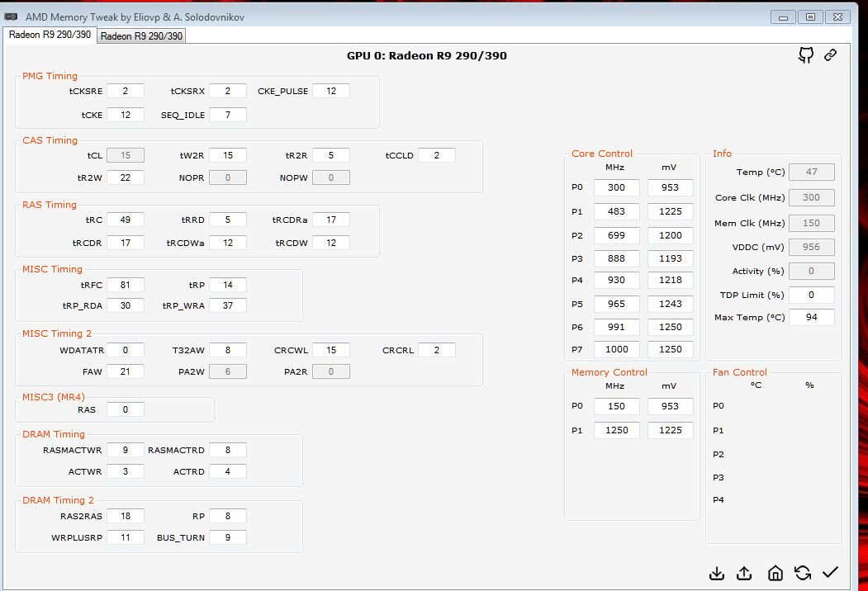Click the "DRAM Timing 2" group label
The width and height of the screenshot is (868, 591).
(x=57, y=500)
